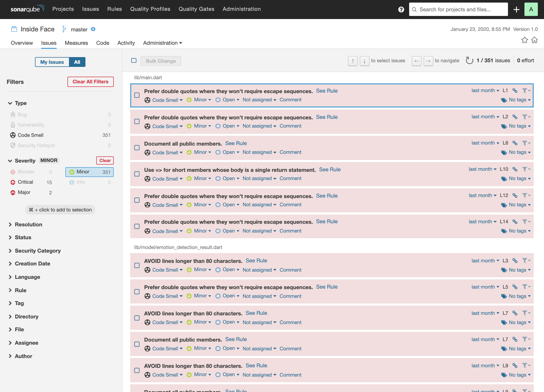This screenshot has width=544, height=392.
Task: Expand the Creation Date filter section
Action: point(32,263)
